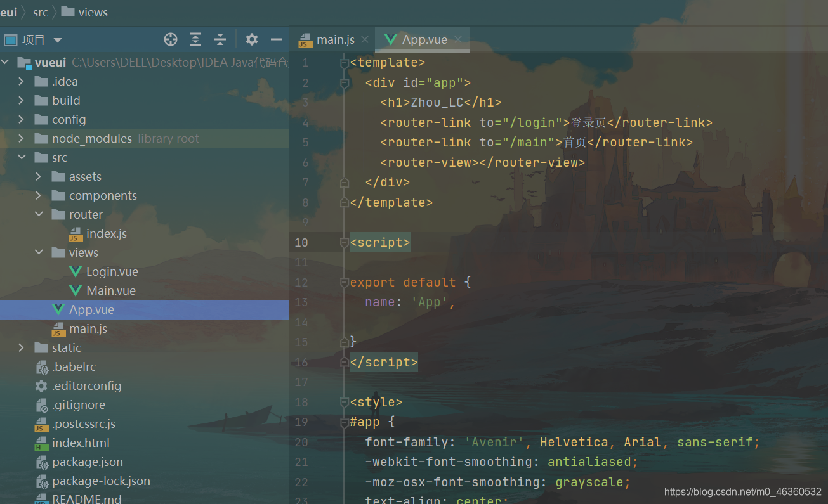Expand the node_modules folder
Image resolution: width=828 pixels, height=504 pixels.
(22, 138)
